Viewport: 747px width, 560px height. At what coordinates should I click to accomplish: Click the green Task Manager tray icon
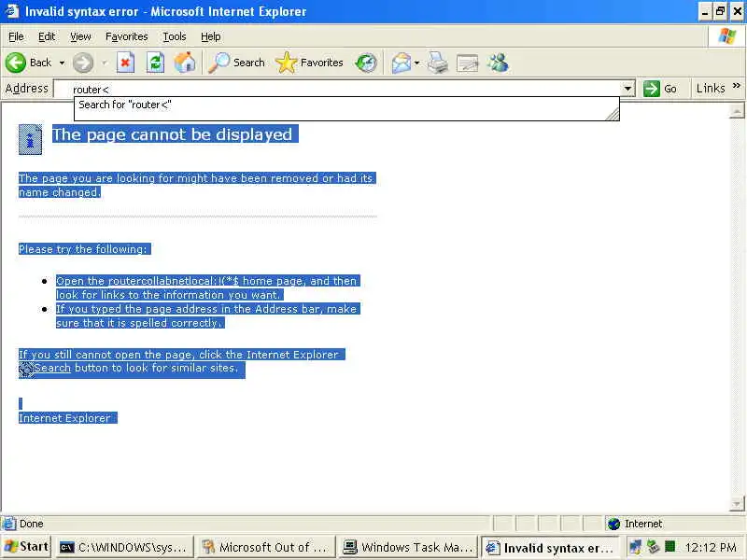point(670,546)
